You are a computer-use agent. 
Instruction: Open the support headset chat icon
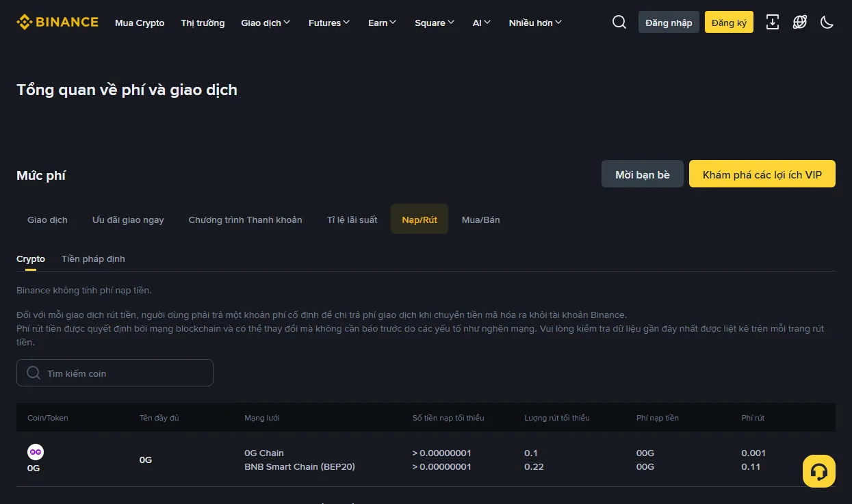[x=819, y=471]
